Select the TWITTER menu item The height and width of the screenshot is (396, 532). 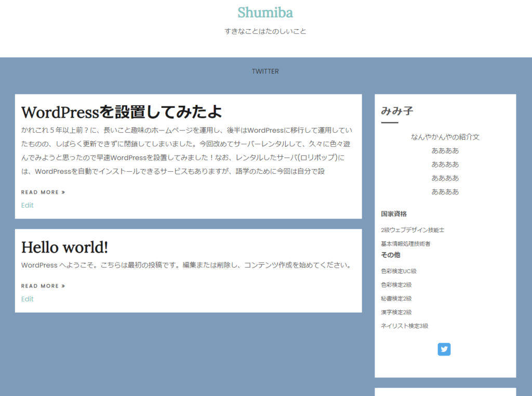coord(265,71)
